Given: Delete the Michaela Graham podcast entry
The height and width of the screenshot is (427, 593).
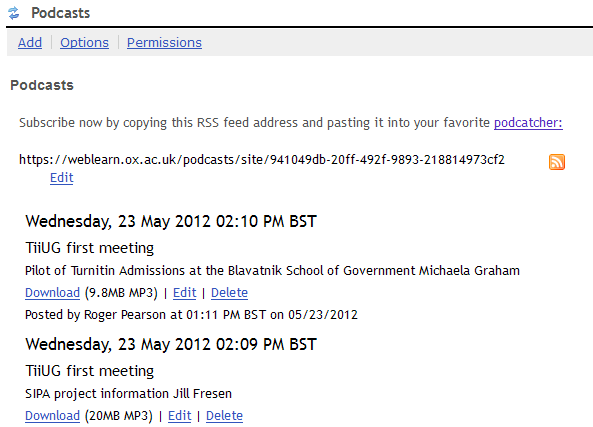Looking at the screenshot, I should pyautogui.click(x=229, y=292).
